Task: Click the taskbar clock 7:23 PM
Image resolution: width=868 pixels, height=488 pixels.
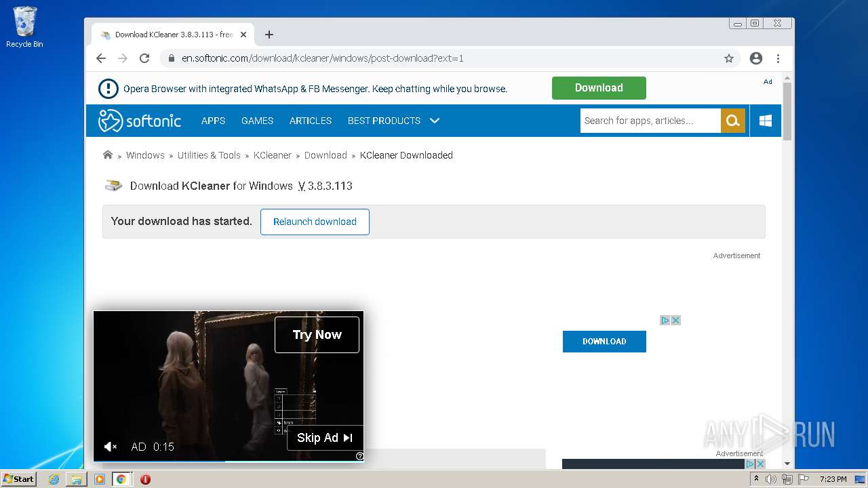Action: tap(833, 479)
